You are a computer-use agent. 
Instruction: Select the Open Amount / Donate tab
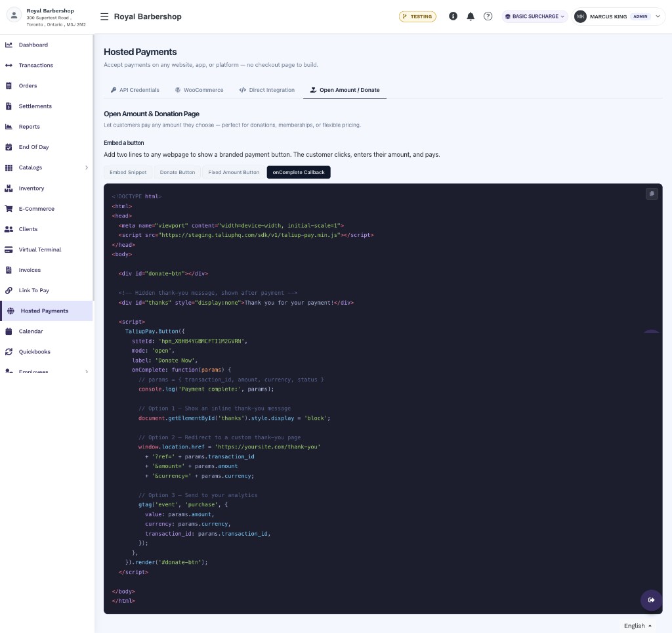[345, 90]
